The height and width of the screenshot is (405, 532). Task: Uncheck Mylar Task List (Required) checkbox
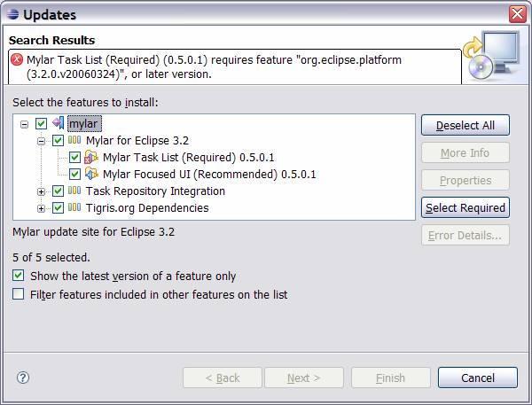(x=74, y=158)
